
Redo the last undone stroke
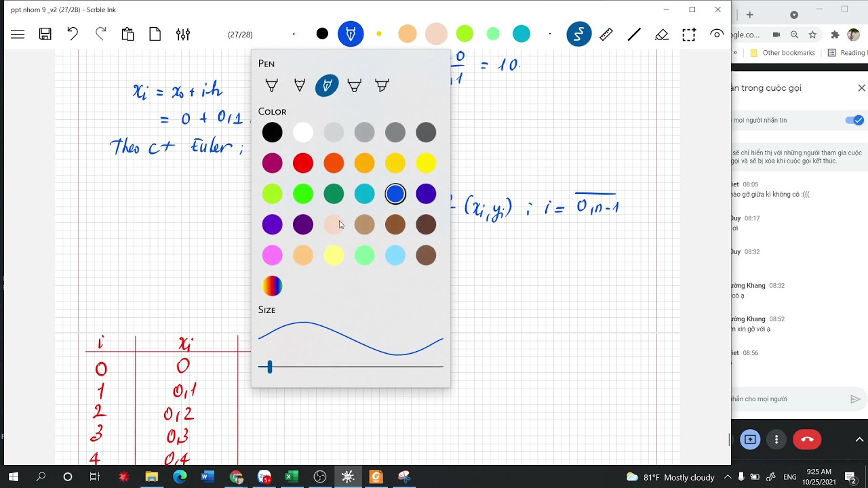coord(100,33)
